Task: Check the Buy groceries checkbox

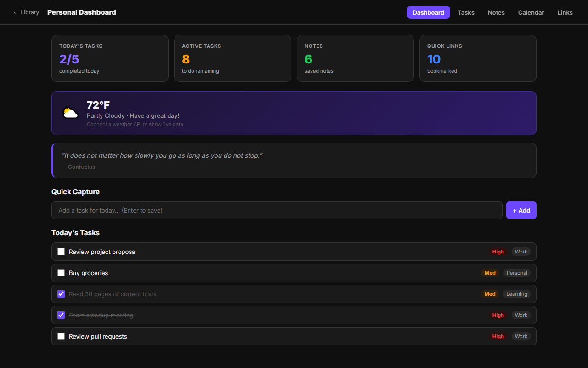Action: coord(61,273)
